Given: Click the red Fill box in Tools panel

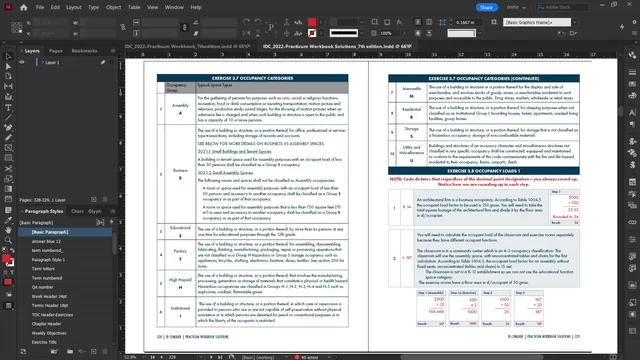Looking at the screenshot, I should 6,259.
